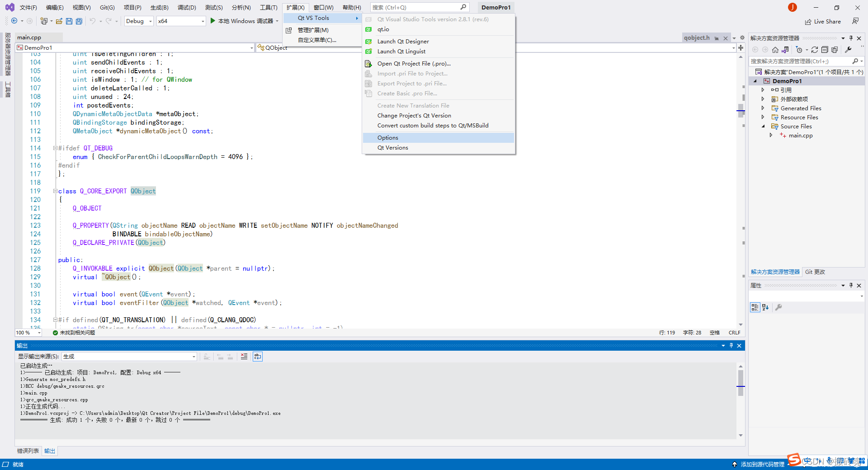Open the Debug configuration dropdown

[139, 21]
